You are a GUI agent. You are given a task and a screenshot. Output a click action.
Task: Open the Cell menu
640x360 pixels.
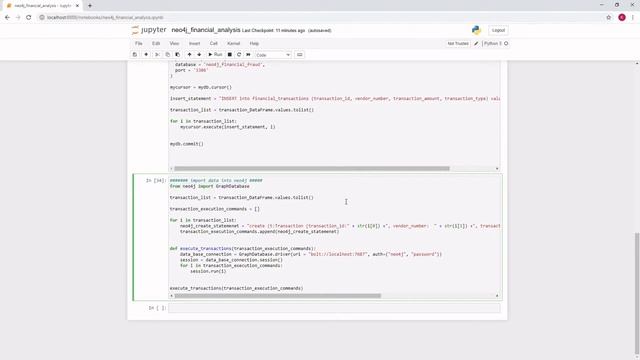213,44
